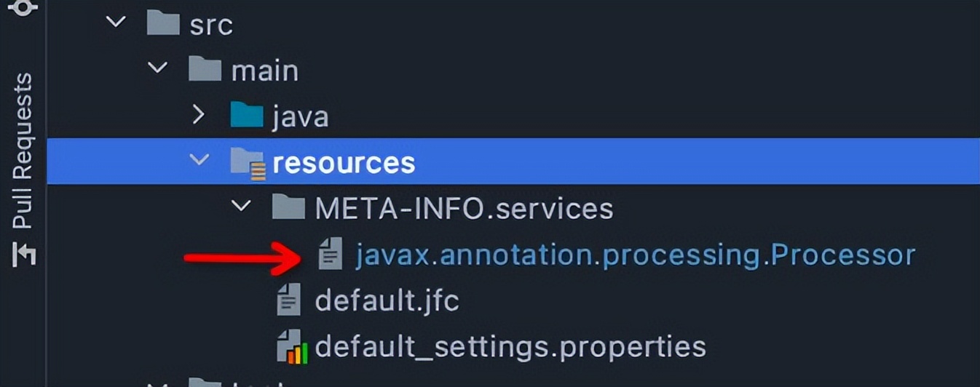Collapse the main folder chevron
The image size is (980, 387).
click(x=157, y=68)
